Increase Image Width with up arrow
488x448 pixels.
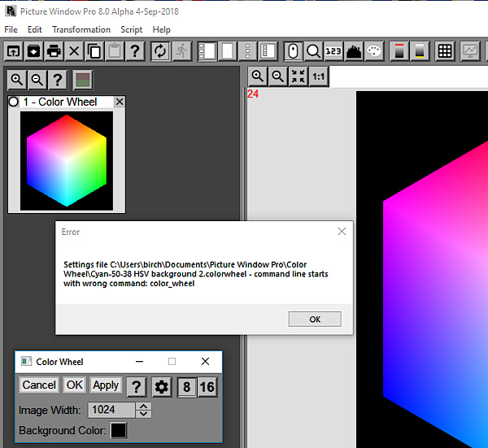click(x=143, y=407)
